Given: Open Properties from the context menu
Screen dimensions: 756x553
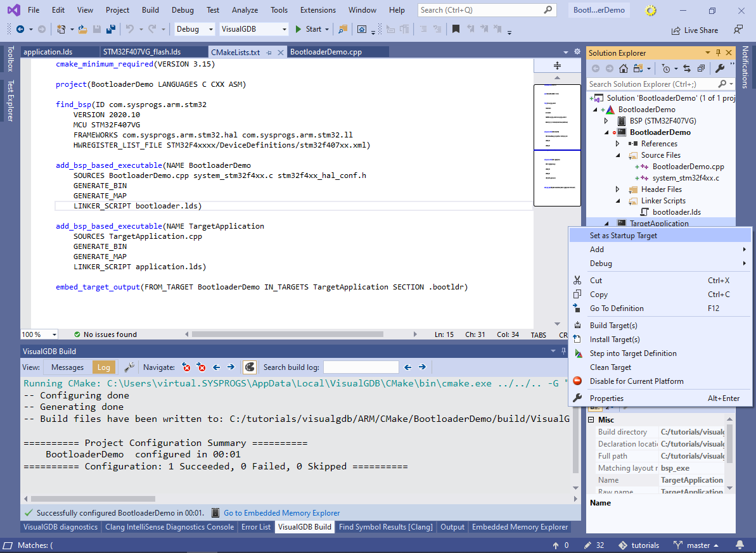Looking at the screenshot, I should (x=660, y=398).
